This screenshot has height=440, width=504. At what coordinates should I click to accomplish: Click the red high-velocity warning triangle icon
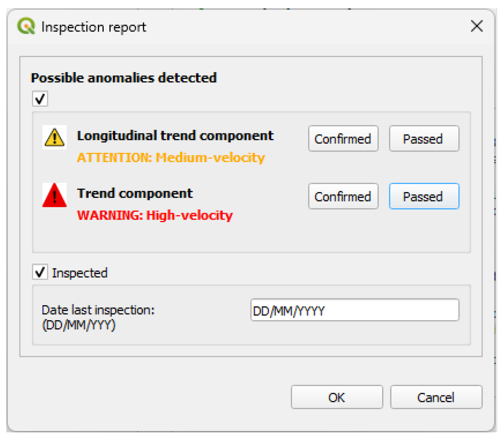pos(54,196)
